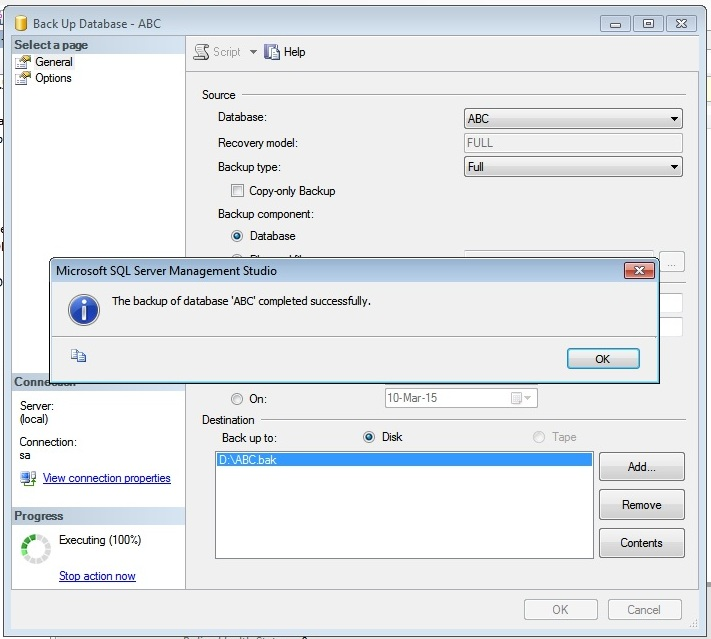Click the database cylinder icon in title bar
The image size is (711, 639).
point(21,24)
